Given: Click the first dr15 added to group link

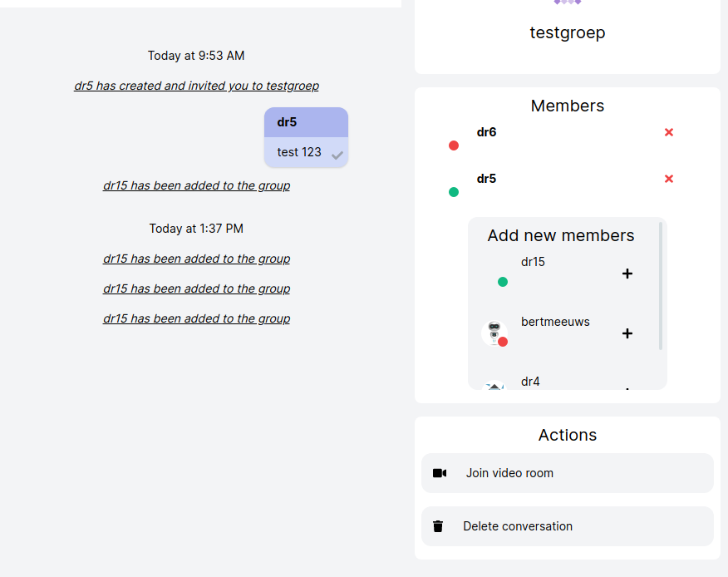Looking at the screenshot, I should point(196,185).
